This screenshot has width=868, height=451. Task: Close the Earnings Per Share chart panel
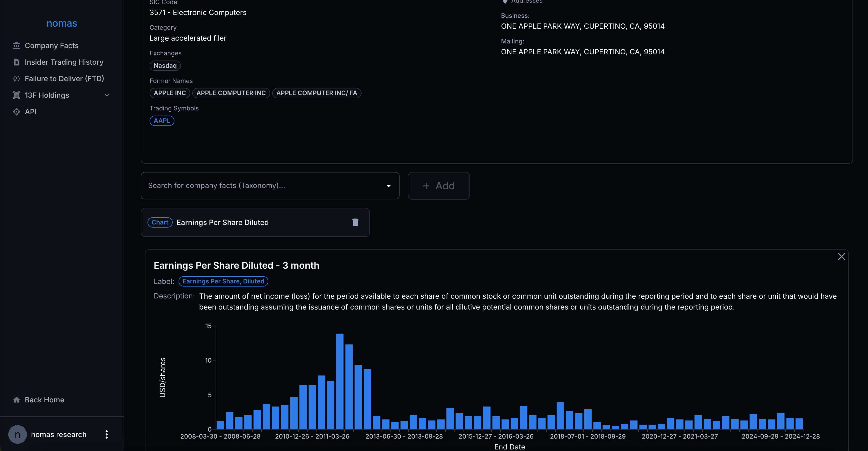tap(841, 257)
